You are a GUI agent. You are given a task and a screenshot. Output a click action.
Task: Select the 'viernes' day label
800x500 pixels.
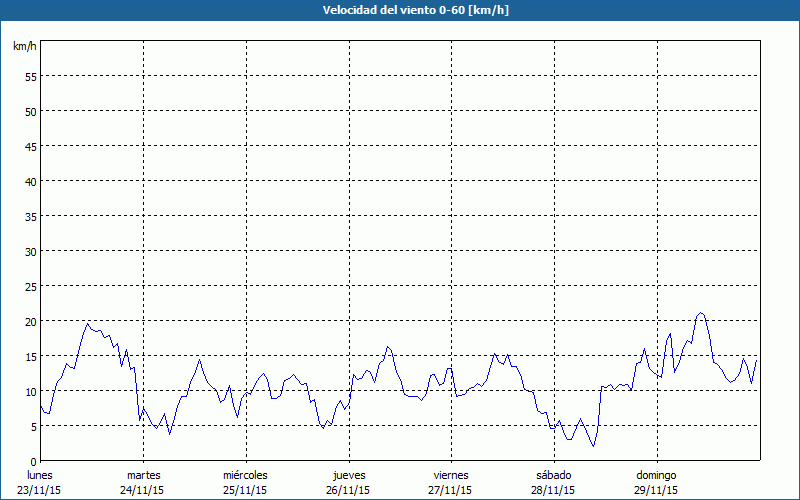[x=450, y=475]
